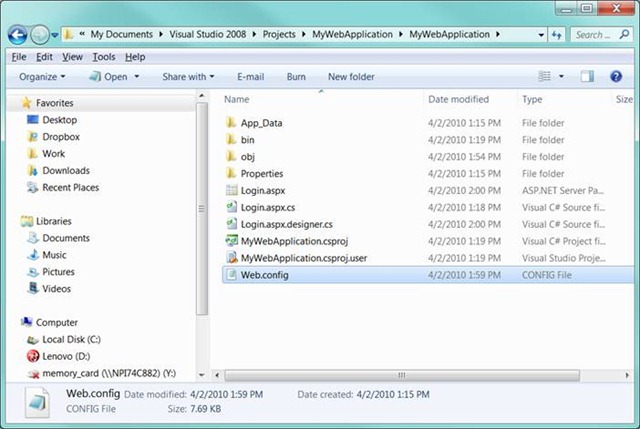The width and height of the screenshot is (640, 429).
Task: Open the View menu
Action: (72, 57)
